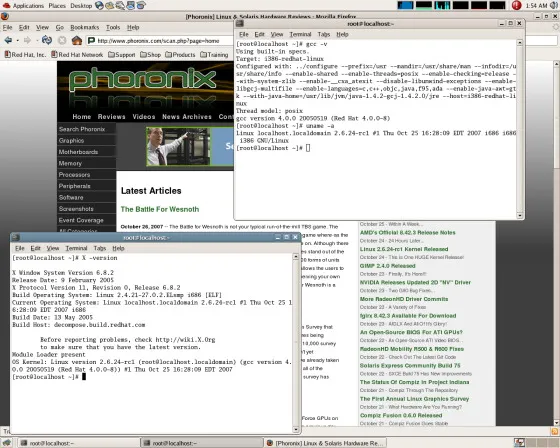Click Show Desktop icon in bottom panel
This screenshot has height=448, width=560.
click(x=6, y=443)
